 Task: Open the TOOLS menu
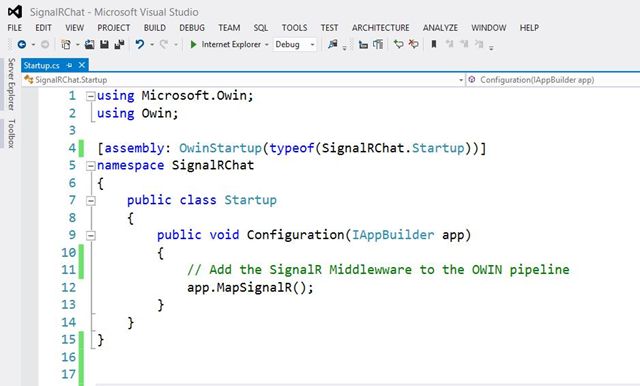pos(294,28)
